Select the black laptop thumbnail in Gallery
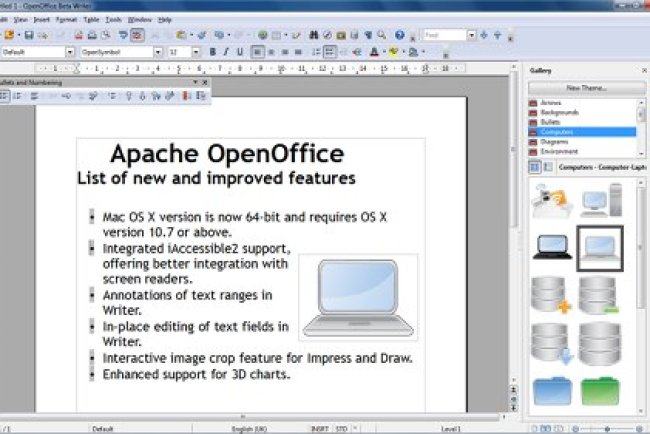The image size is (650, 434). click(x=552, y=247)
